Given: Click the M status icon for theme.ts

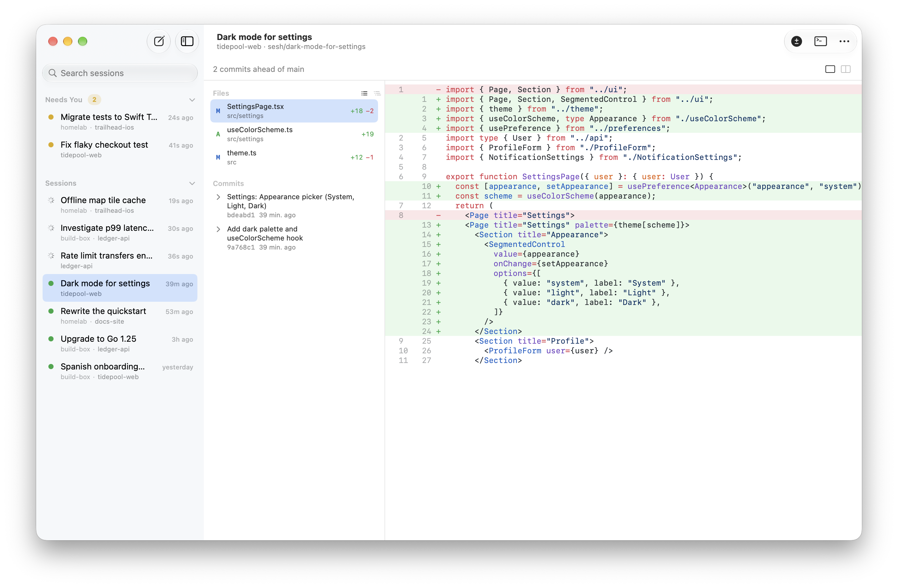Looking at the screenshot, I should pos(218,157).
